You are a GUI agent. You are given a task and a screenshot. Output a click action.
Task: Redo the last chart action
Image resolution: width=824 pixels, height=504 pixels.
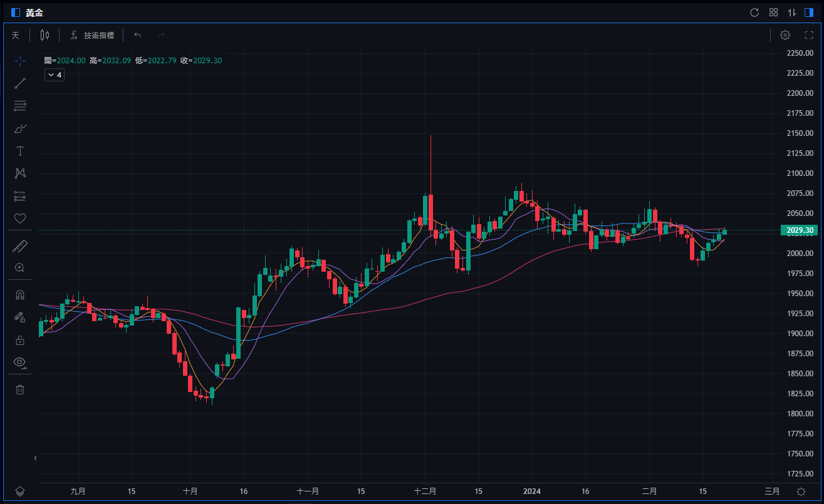[x=161, y=36]
